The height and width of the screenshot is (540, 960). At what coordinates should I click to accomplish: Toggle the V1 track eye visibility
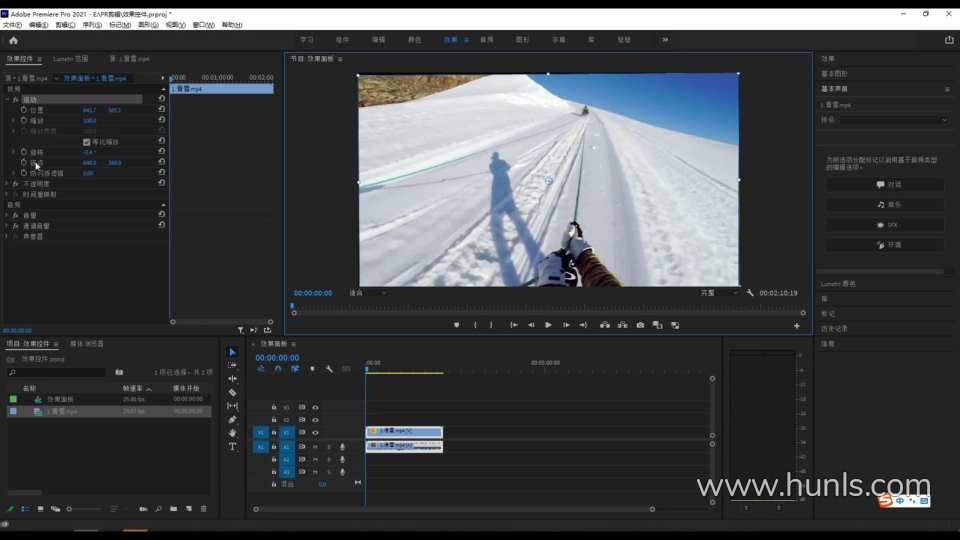tap(315, 433)
